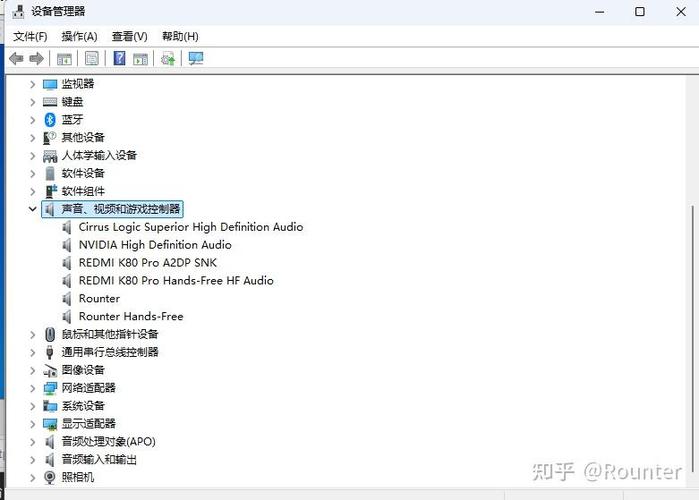Expand the 通用串行总线控制器 node
The image size is (699, 500).
pyautogui.click(x=33, y=352)
